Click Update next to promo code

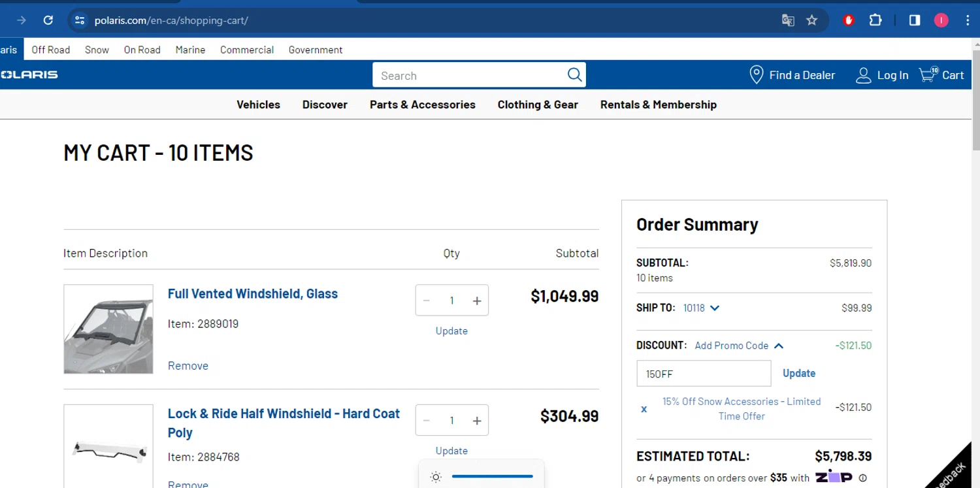(799, 374)
